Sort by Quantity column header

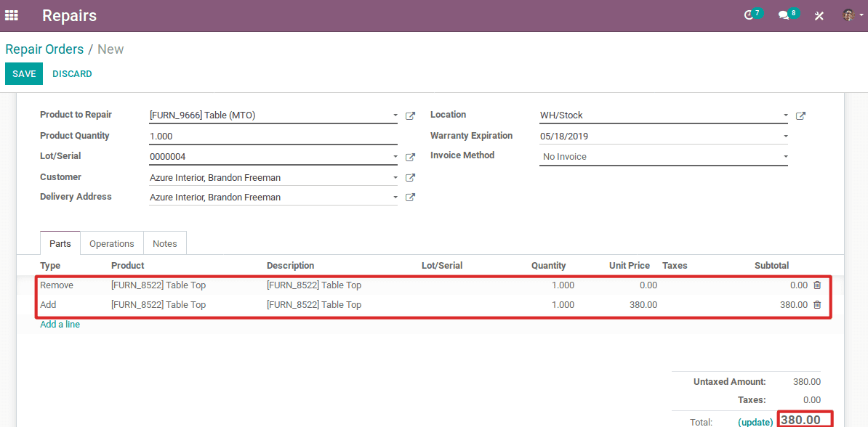tap(549, 266)
